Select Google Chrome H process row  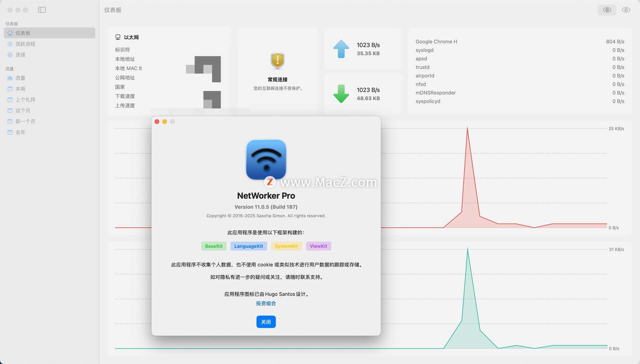(x=436, y=42)
